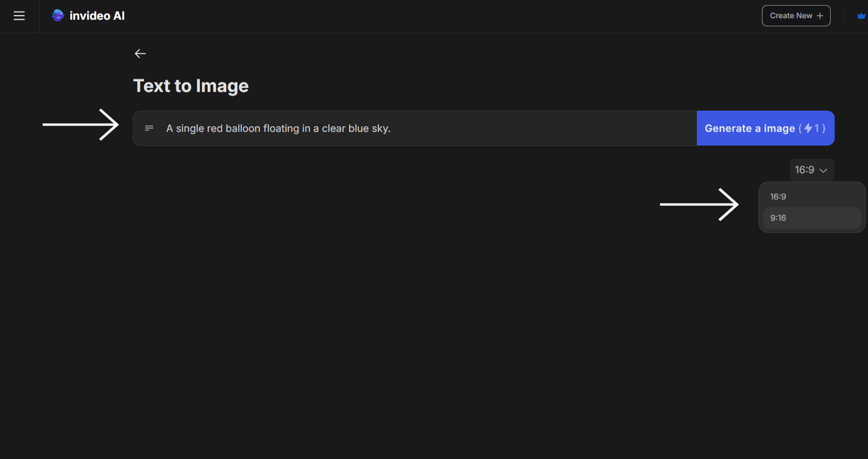Click the plus icon in Create New
Viewport: 868px width, 459px height.
pos(820,16)
